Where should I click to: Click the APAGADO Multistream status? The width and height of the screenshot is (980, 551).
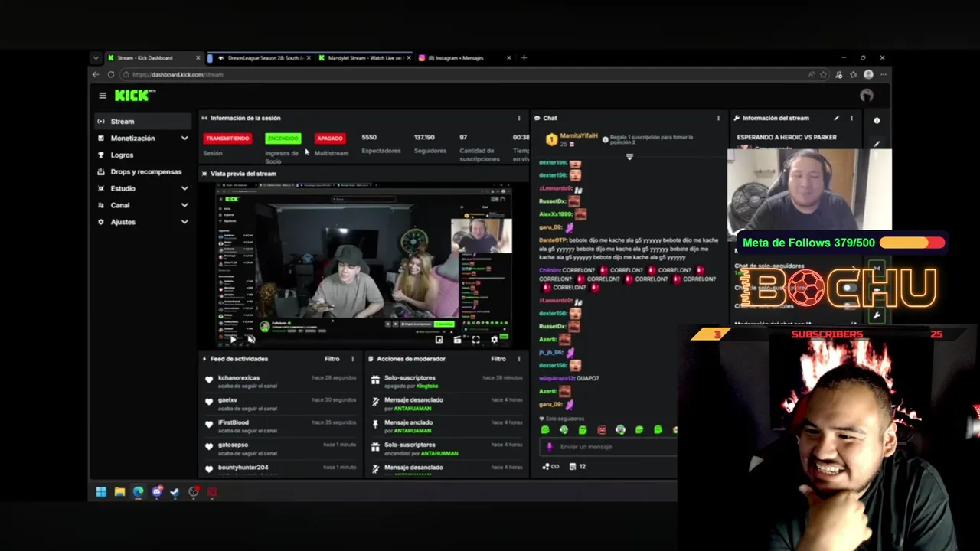coord(330,139)
